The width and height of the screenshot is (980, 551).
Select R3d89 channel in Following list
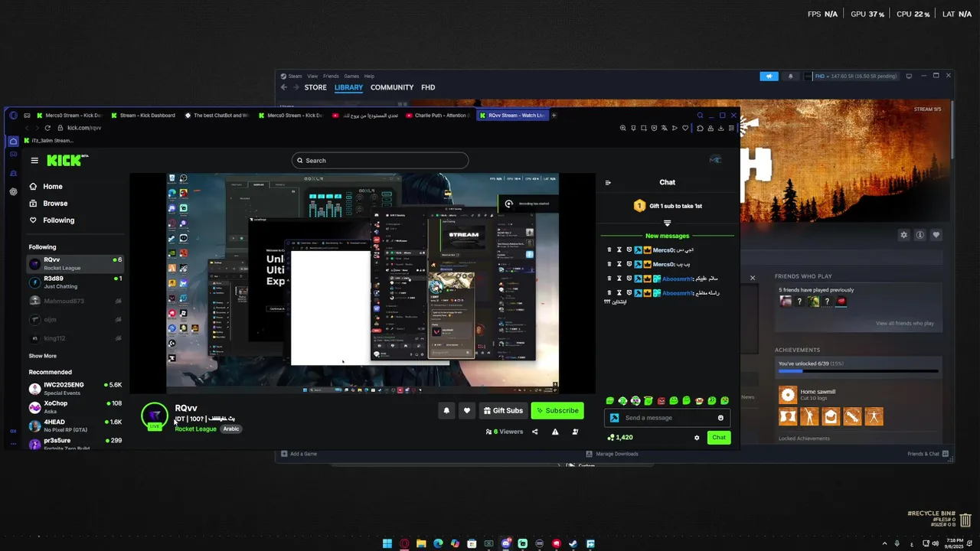(x=75, y=282)
